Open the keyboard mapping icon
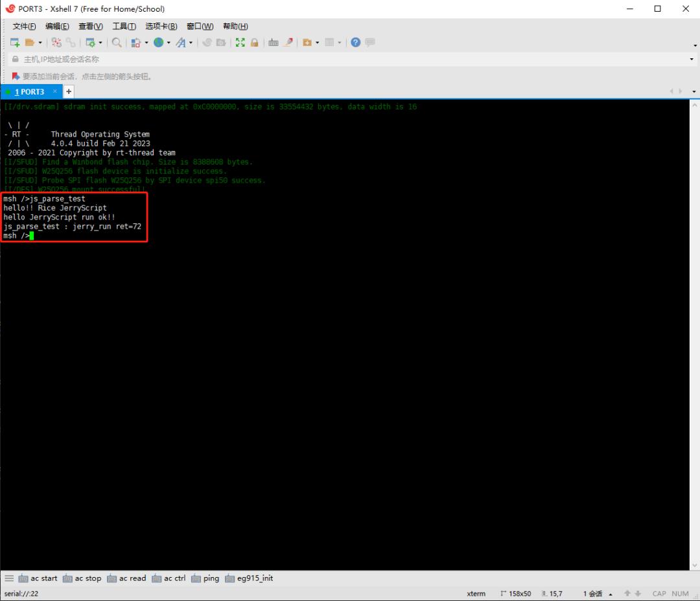The height and width of the screenshot is (601, 700). 274,42
